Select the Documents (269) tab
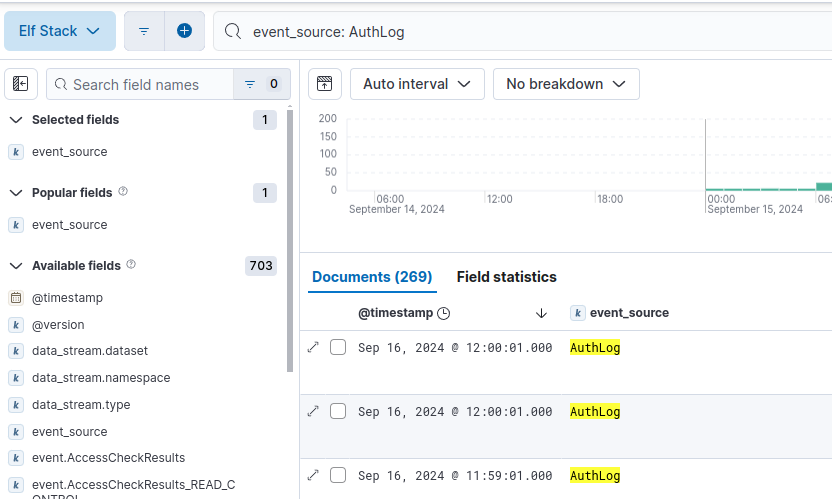This screenshot has height=499, width=832. pyautogui.click(x=372, y=277)
